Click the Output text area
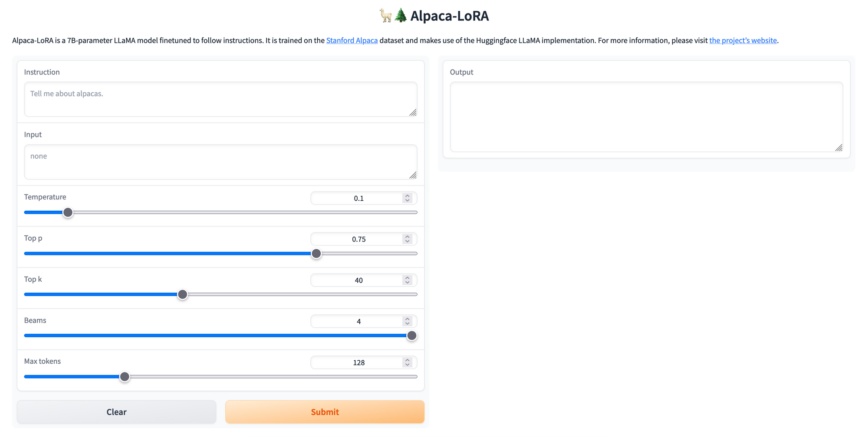868x437 pixels. coord(646,117)
